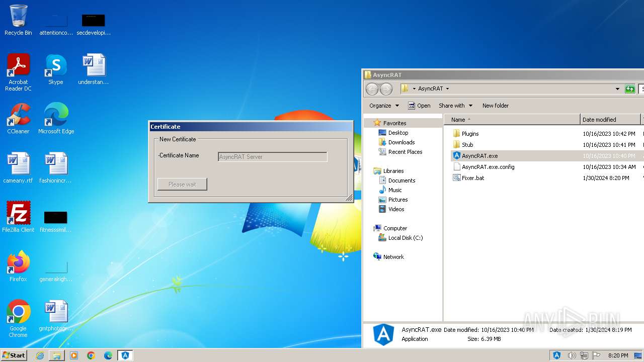
Task: Open Pictures library in navigation pane
Action: pos(393,200)
